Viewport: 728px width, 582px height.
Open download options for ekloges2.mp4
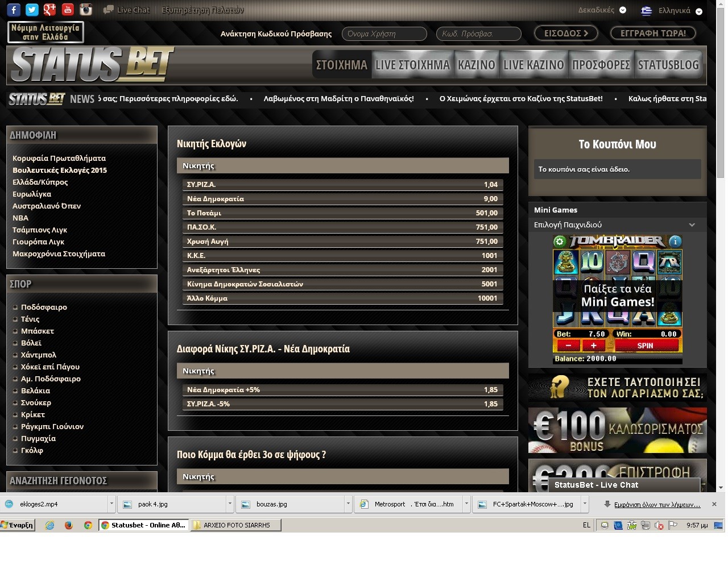coord(111,504)
